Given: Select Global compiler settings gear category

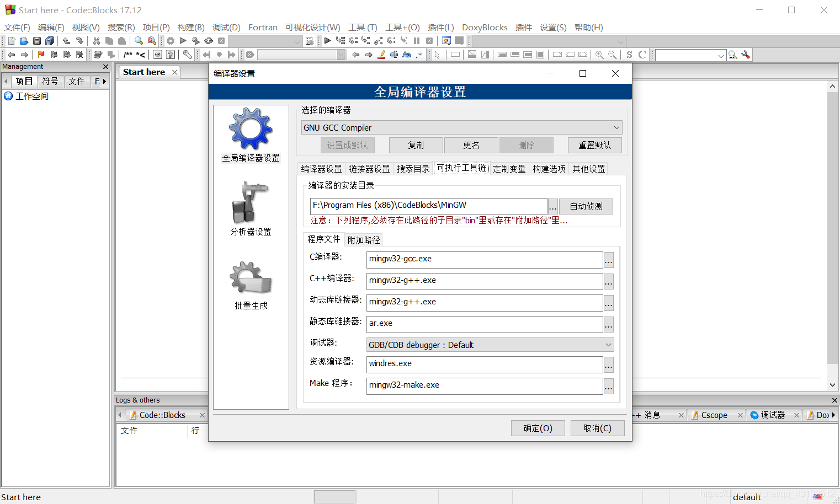Looking at the screenshot, I should (x=251, y=135).
